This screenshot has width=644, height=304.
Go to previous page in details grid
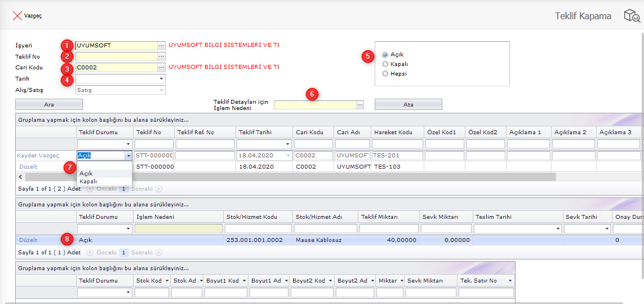(x=90, y=253)
